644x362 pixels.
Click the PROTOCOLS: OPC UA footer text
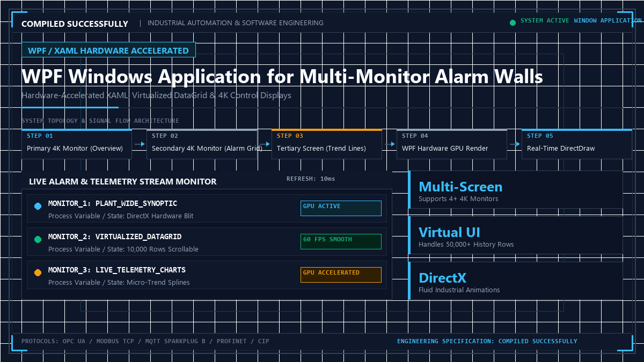pos(145,341)
